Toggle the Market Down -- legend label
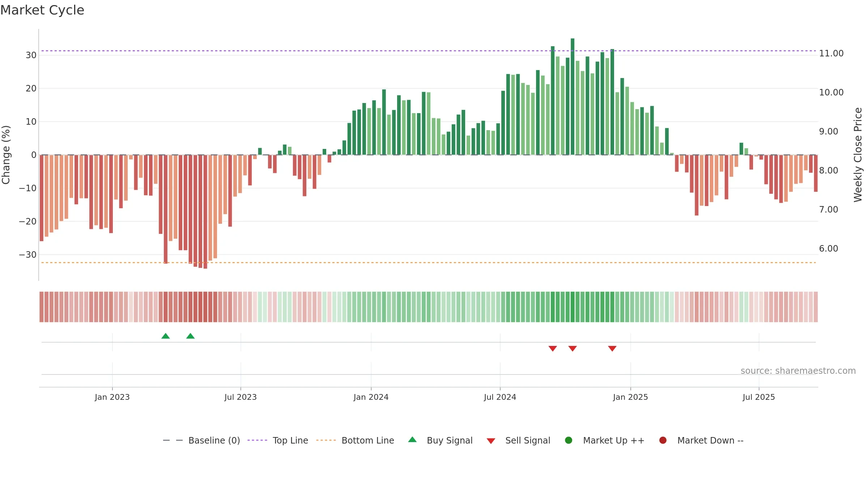The width and height of the screenshot is (868, 488). [710, 441]
